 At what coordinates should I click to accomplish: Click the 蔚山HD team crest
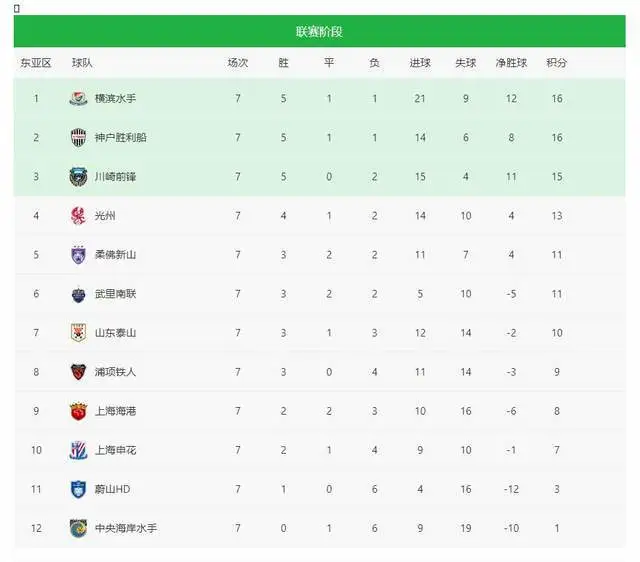click(x=78, y=489)
